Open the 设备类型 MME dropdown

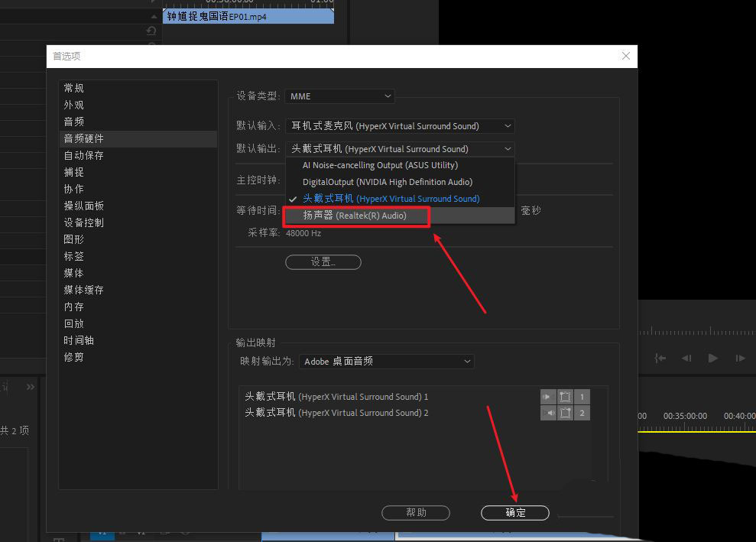(x=339, y=96)
